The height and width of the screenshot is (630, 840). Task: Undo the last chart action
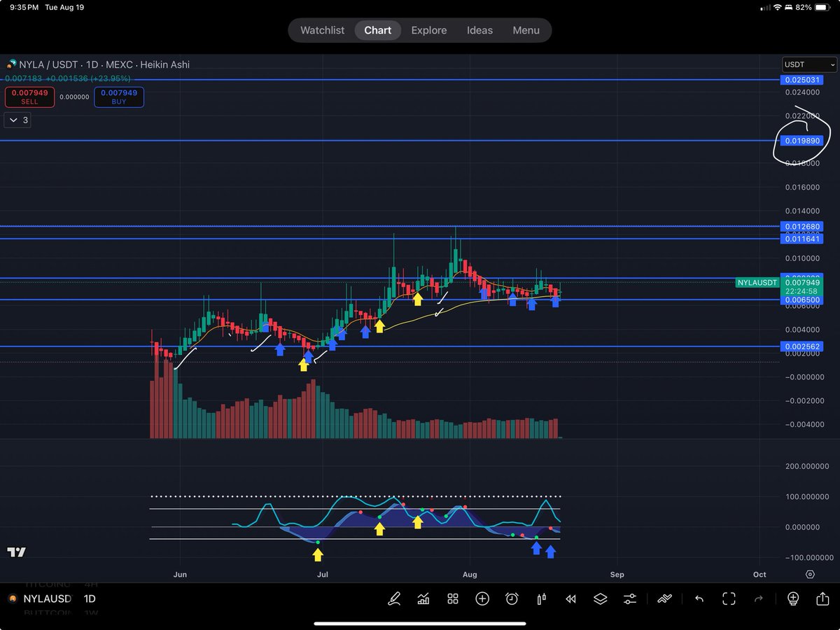tap(699, 598)
